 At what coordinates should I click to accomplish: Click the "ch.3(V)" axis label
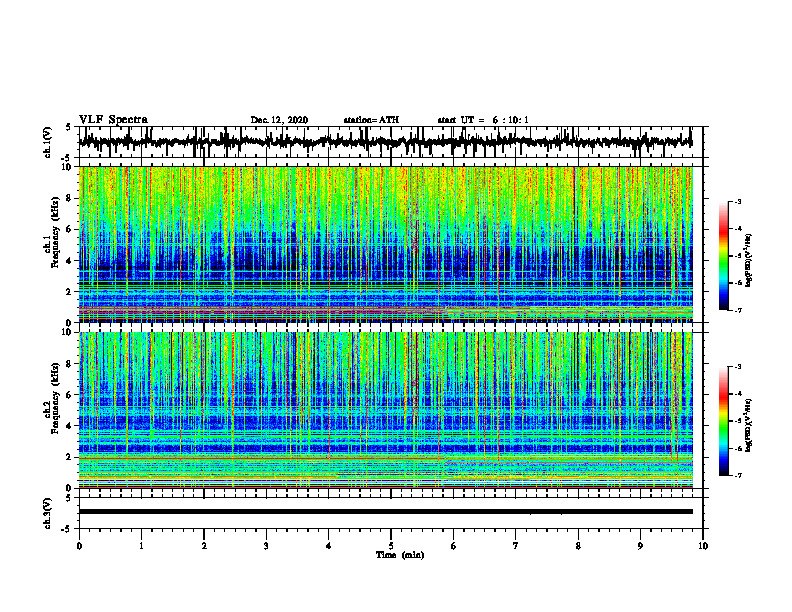tap(47, 514)
